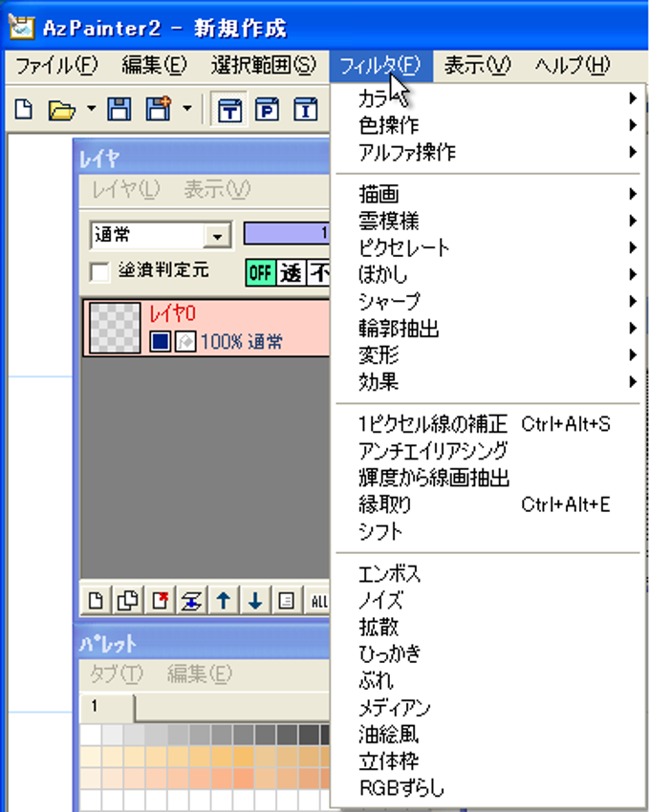Expand the アルファ操作 submenu

(x=487, y=152)
